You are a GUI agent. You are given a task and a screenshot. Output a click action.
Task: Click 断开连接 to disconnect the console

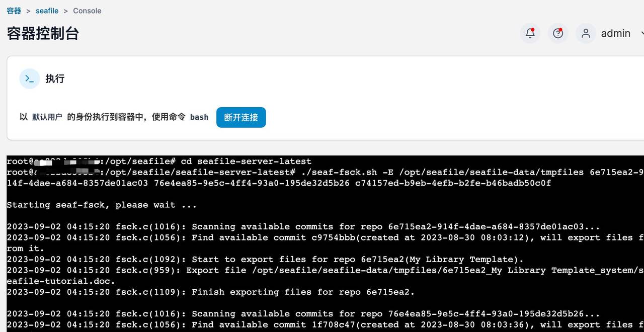tap(241, 117)
